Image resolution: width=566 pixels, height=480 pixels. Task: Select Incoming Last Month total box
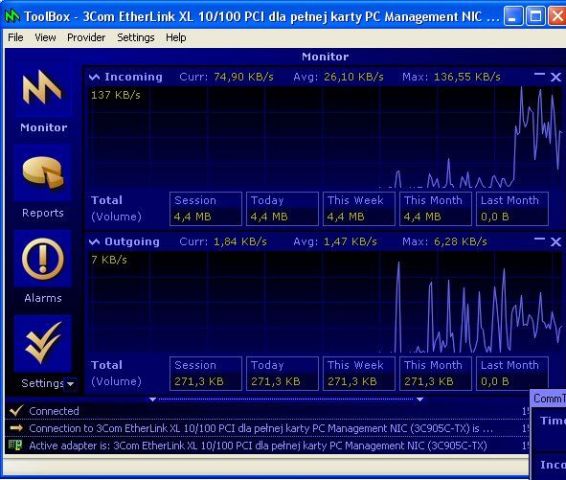click(x=512, y=209)
